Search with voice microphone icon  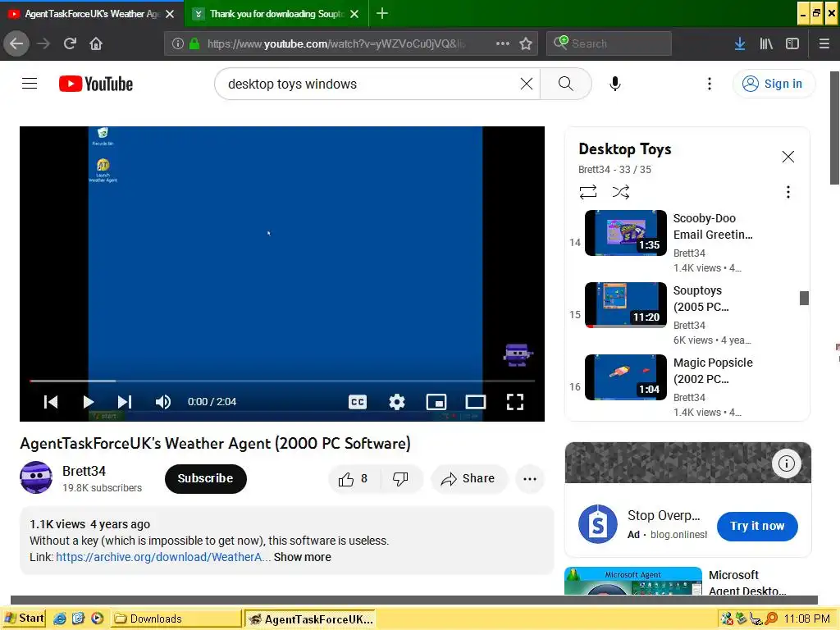[615, 84]
